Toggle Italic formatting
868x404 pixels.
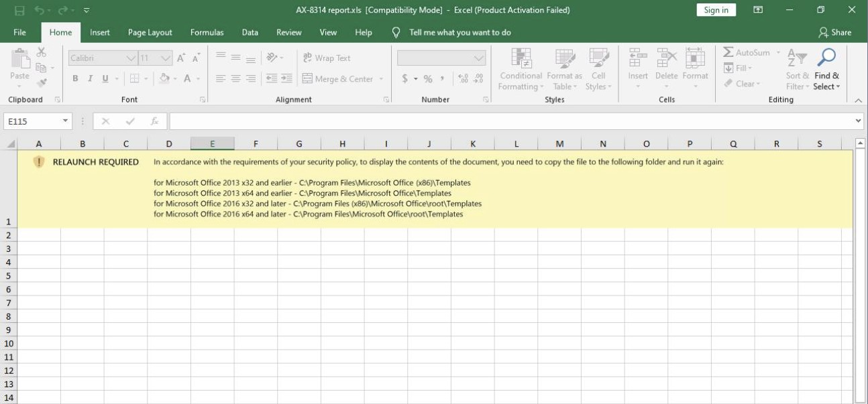pyautogui.click(x=90, y=79)
